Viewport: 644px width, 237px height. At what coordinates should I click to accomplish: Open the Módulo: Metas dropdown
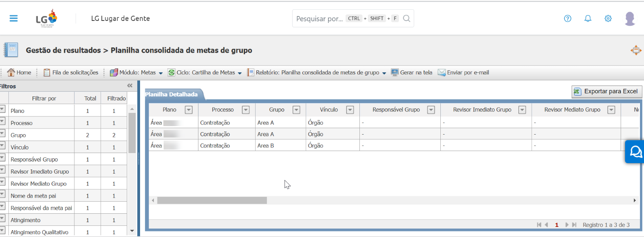pyautogui.click(x=136, y=72)
